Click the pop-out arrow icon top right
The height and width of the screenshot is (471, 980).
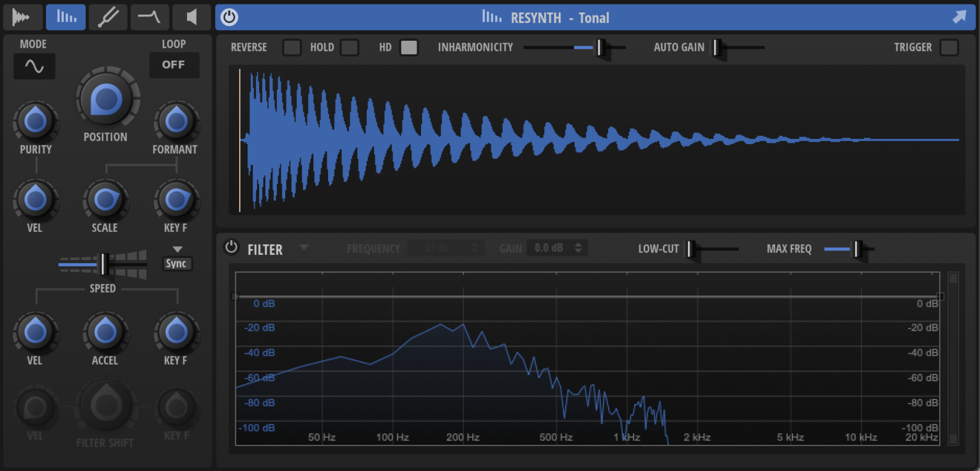point(960,17)
